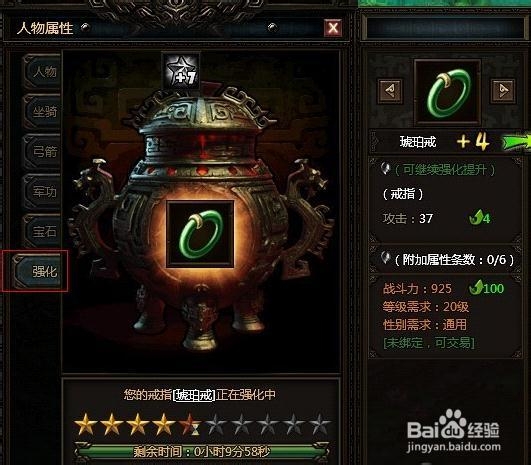Open the 人物 tab
Image resolution: width=531 pixels, height=465 pixels.
click(x=44, y=72)
